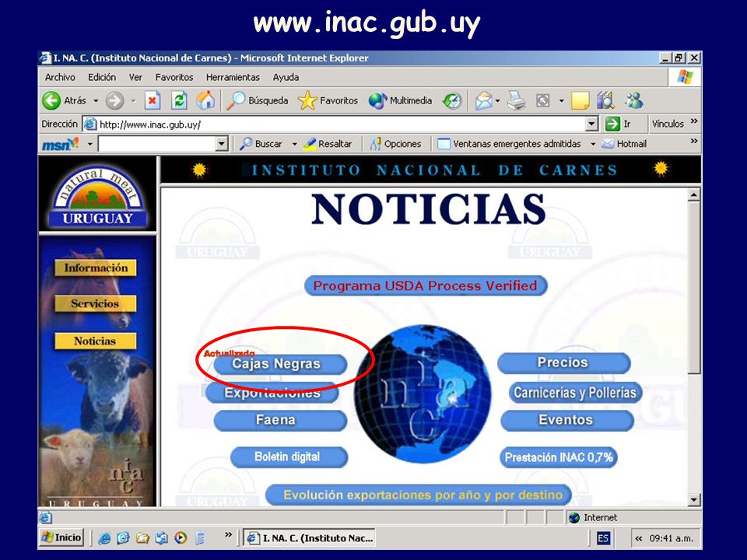Click the page scrollbar up arrow
The image size is (747, 560).
(x=694, y=194)
